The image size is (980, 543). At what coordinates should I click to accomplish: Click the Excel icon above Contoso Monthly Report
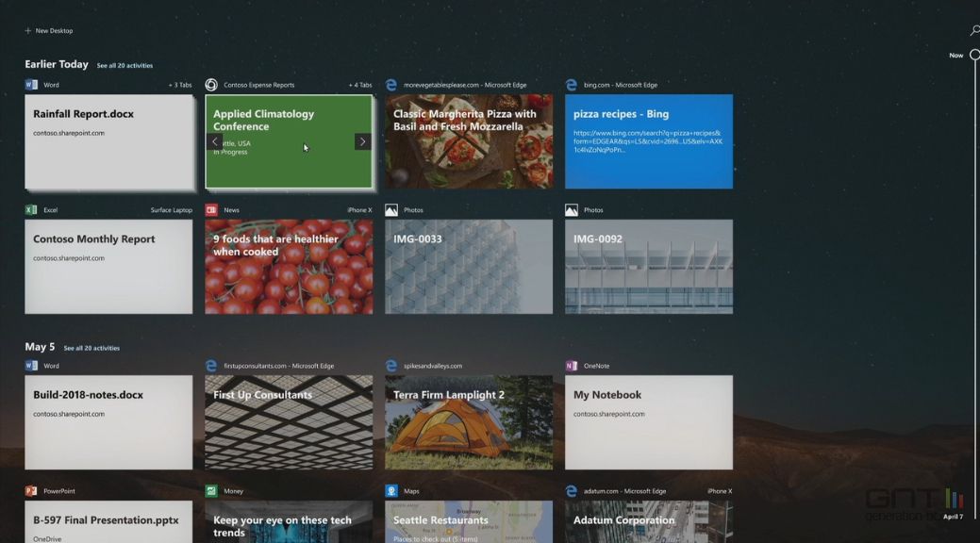[x=31, y=210]
